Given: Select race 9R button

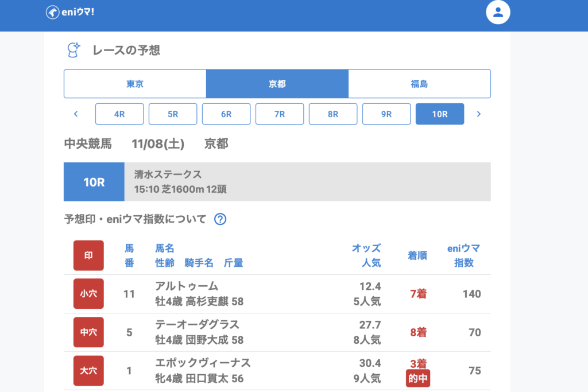Looking at the screenshot, I should [x=386, y=114].
